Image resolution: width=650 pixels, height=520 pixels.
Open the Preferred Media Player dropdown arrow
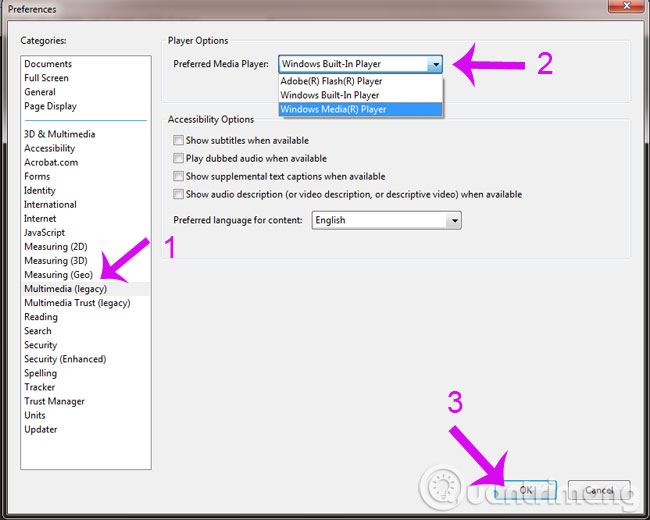point(435,64)
